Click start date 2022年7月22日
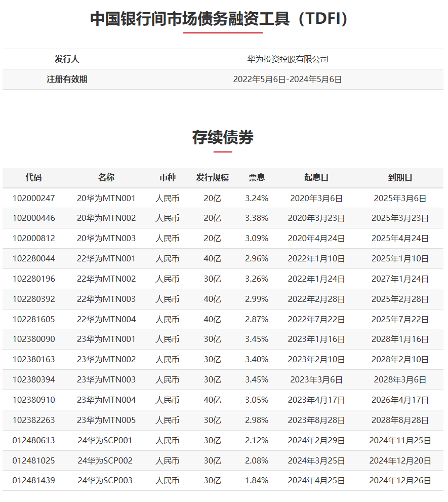Screen dimensions: 448x502 point(316,320)
